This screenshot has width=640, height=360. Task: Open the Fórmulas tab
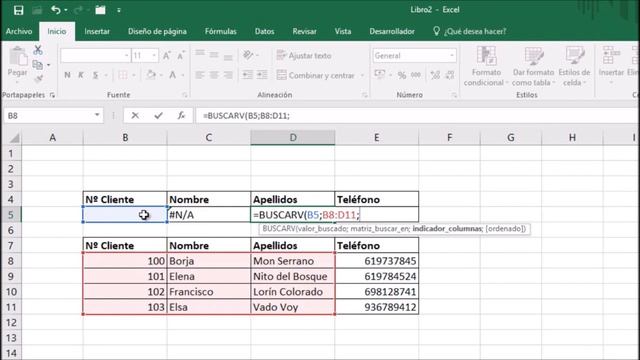(x=220, y=31)
